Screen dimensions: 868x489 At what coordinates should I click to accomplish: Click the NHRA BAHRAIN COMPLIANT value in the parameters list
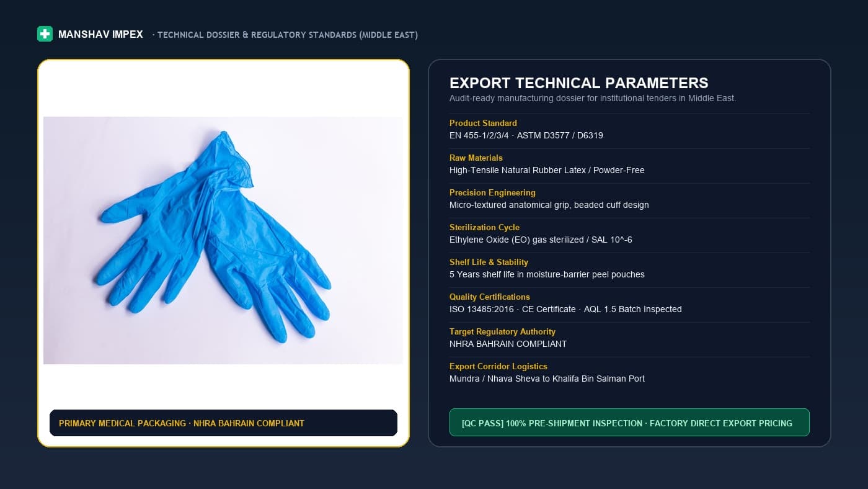tap(508, 344)
